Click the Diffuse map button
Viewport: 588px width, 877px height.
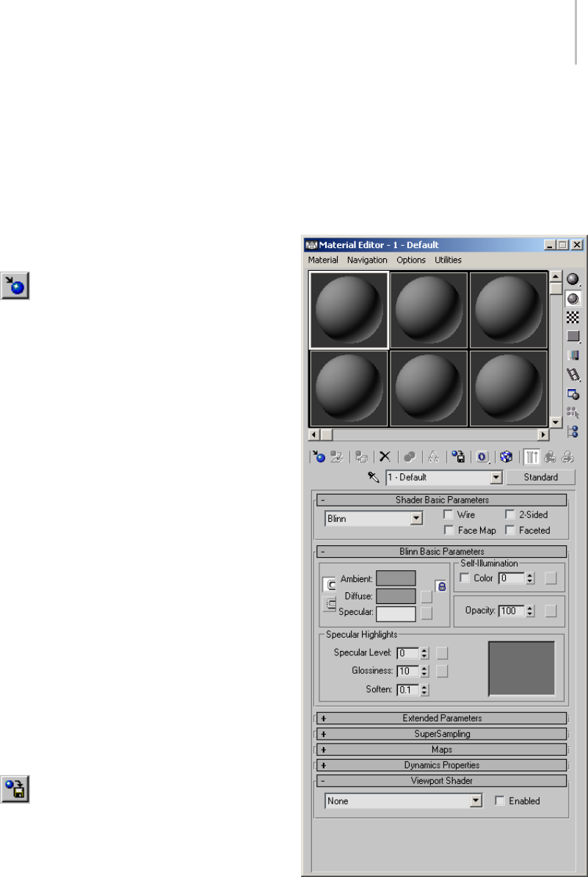(427, 596)
